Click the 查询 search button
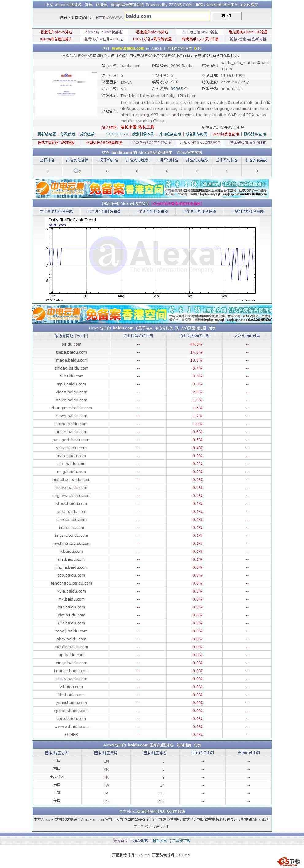This screenshot has height=868, width=304. coord(226,16)
